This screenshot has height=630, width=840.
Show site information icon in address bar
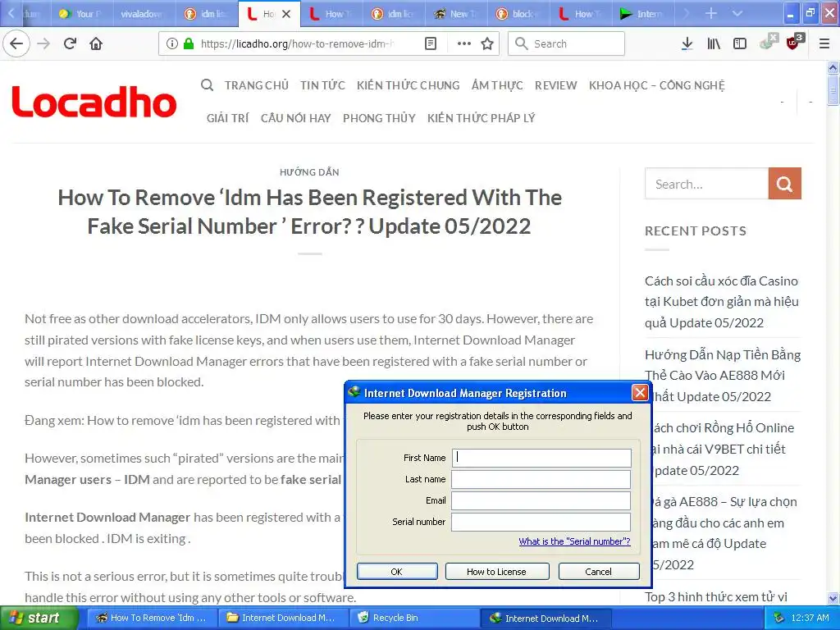click(172, 43)
